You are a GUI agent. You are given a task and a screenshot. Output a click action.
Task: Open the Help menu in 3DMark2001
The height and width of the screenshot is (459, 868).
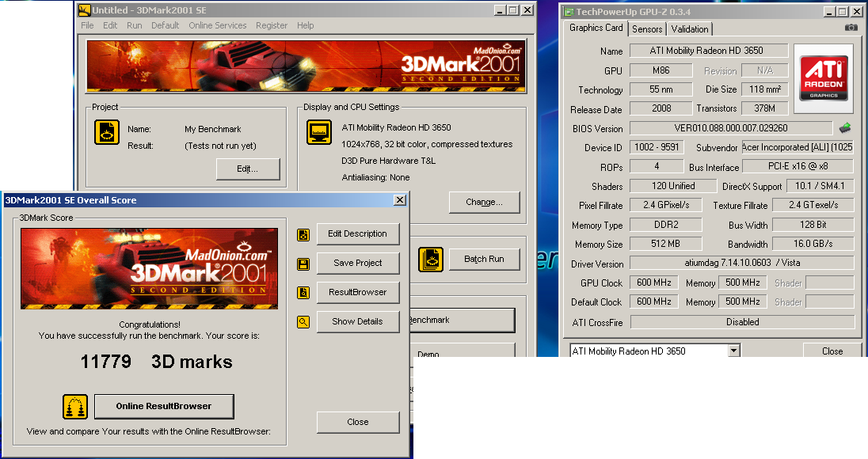[306, 25]
